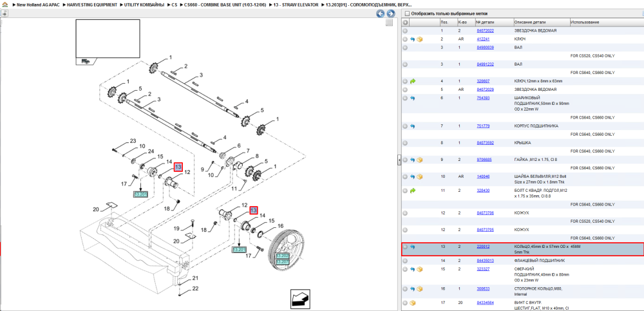Viewport: 644px width, 311px height.
Task: Click the plus icon in table header
Action: pyautogui.click(x=405, y=23)
